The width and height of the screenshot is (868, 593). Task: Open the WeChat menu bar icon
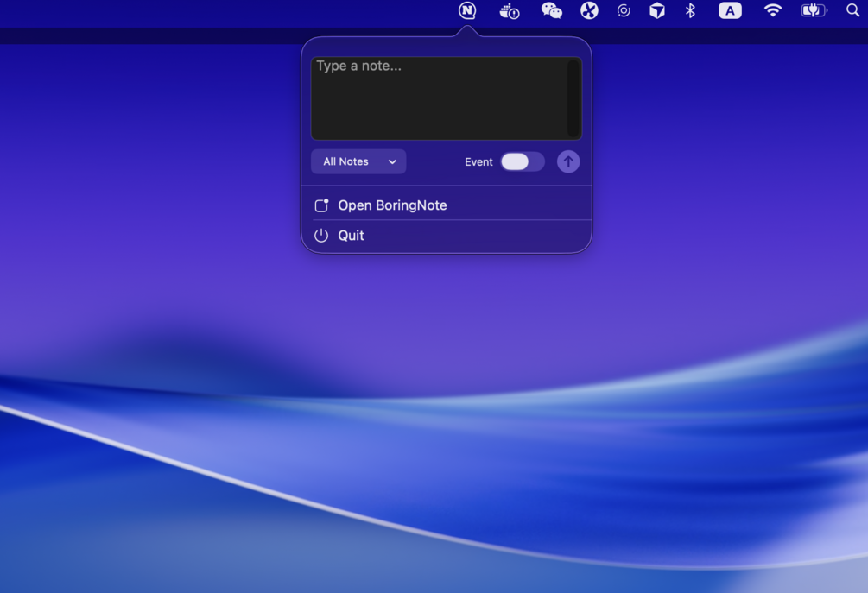click(551, 10)
